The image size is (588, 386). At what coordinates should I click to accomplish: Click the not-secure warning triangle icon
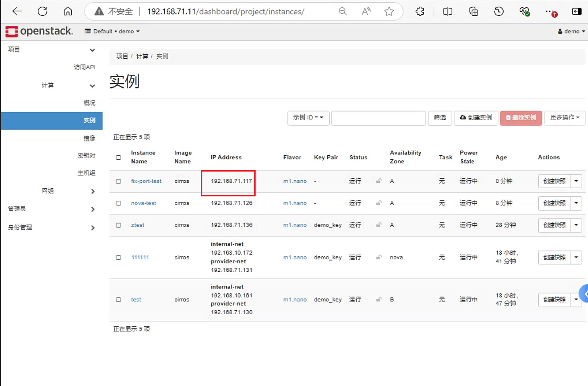click(x=99, y=12)
